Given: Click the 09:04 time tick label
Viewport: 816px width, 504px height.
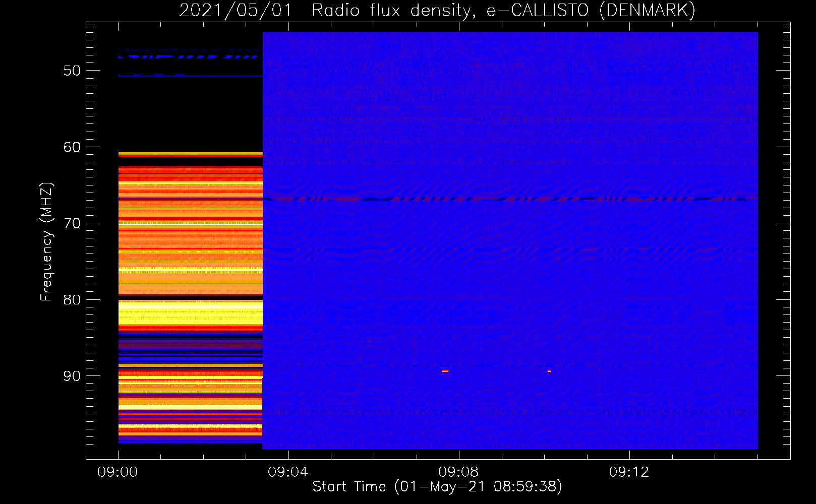Looking at the screenshot, I should (x=288, y=472).
